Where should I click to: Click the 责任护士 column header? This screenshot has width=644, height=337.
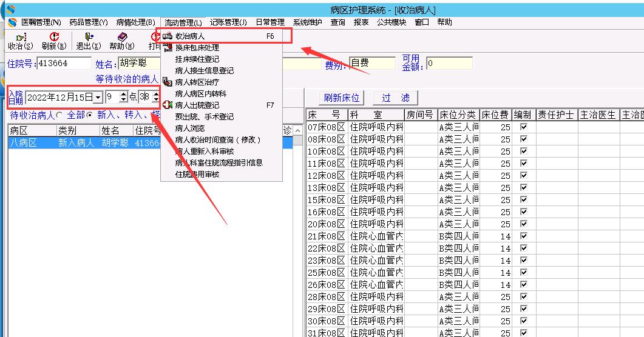coord(557,115)
